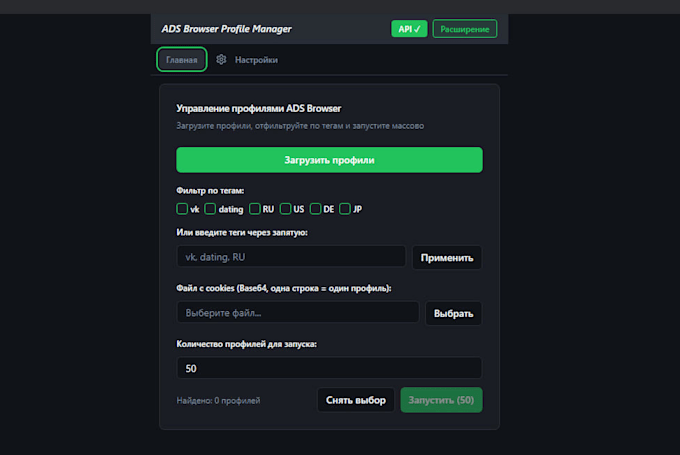Viewport: 680px width, 455px height.
Task: Enable the JP tag filter
Action: pyautogui.click(x=345, y=209)
